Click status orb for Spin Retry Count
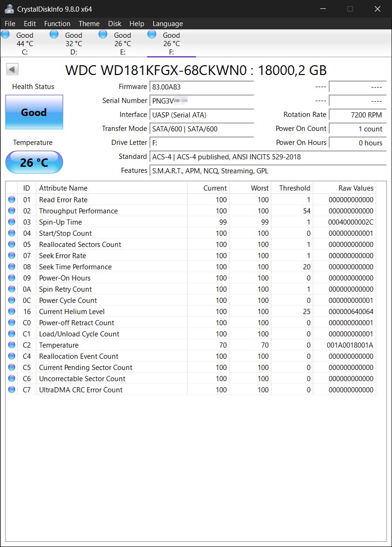392x547 pixels. (x=12, y=289)
